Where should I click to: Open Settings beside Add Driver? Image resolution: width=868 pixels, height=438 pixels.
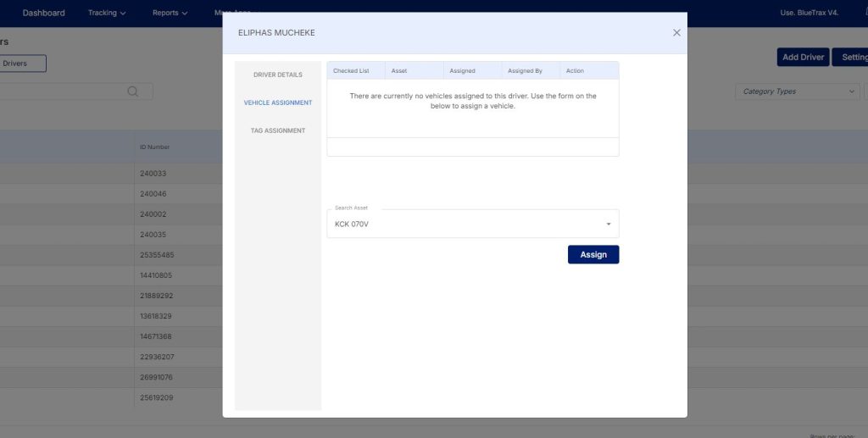point(850,57)
